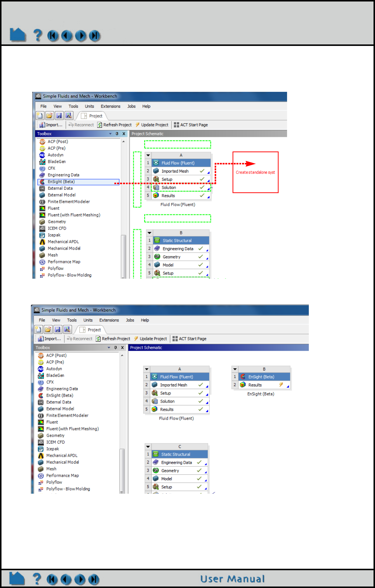Select Engineering Data cell in lower Static Structural
Image resolution: width=375 pixels, height=588 pixels.
tap(180, 462)
